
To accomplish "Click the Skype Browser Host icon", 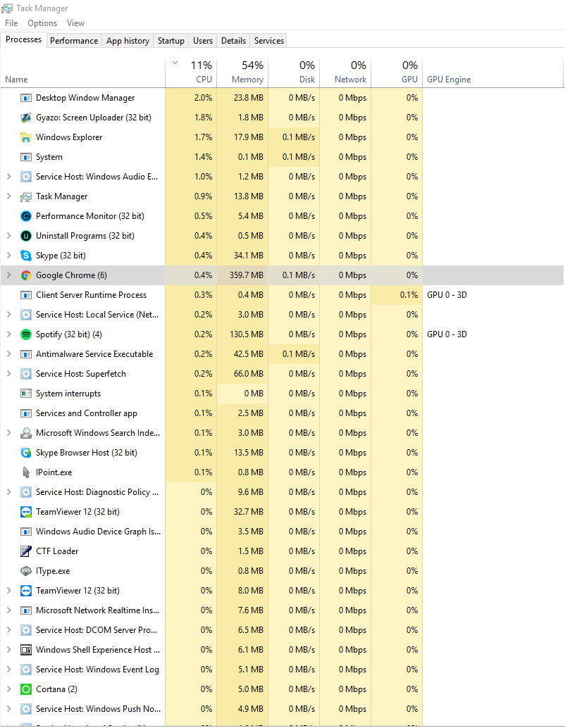I will [26, 453].
